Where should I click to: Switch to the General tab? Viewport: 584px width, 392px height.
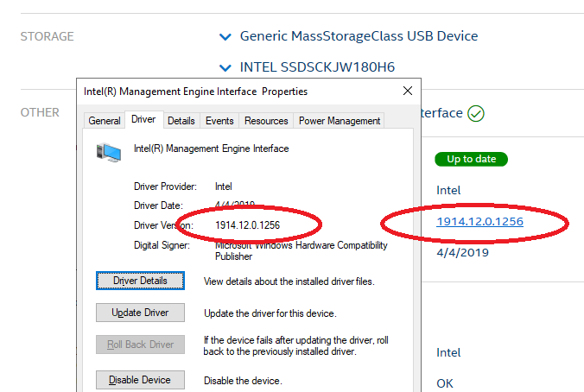point(104,121)
